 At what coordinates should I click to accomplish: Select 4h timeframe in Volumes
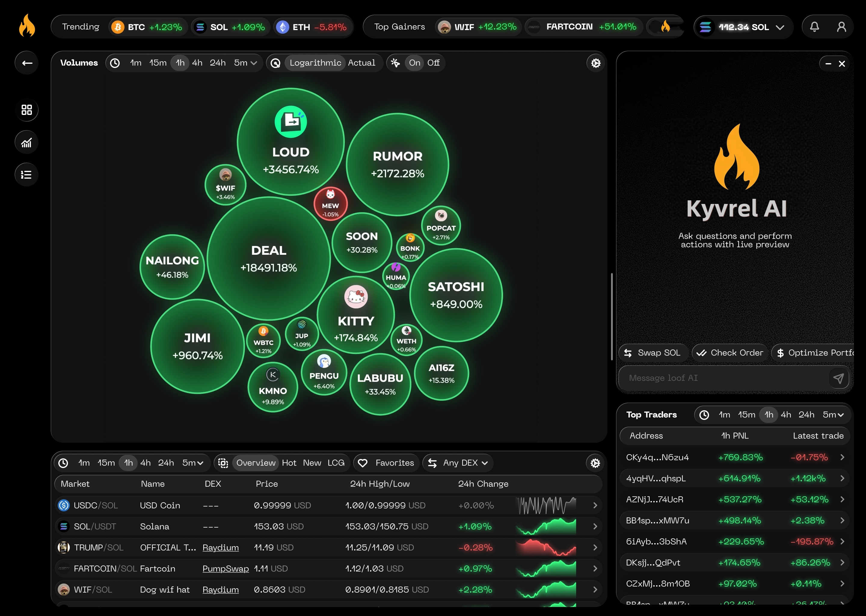coord(197,63)
